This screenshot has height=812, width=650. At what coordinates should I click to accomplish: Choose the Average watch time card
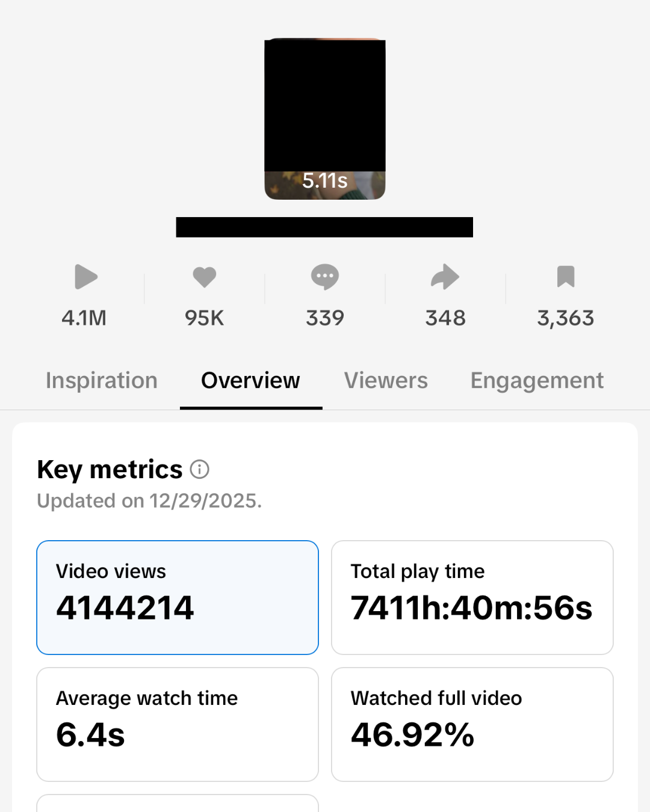pos(178,724)
